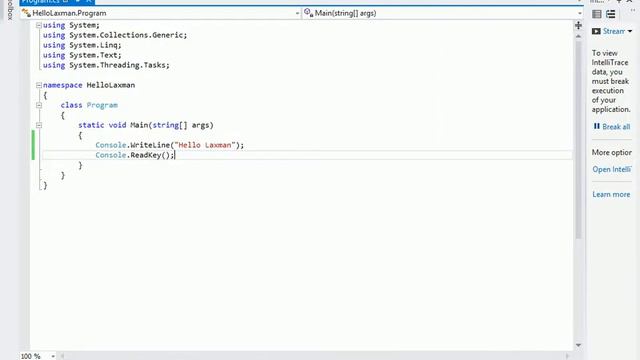The height and width of the screenshot is (360, 640).
Task: Open the Open IntelliTrace settings link
Action: pyautogui.click(x=612, y=169)
